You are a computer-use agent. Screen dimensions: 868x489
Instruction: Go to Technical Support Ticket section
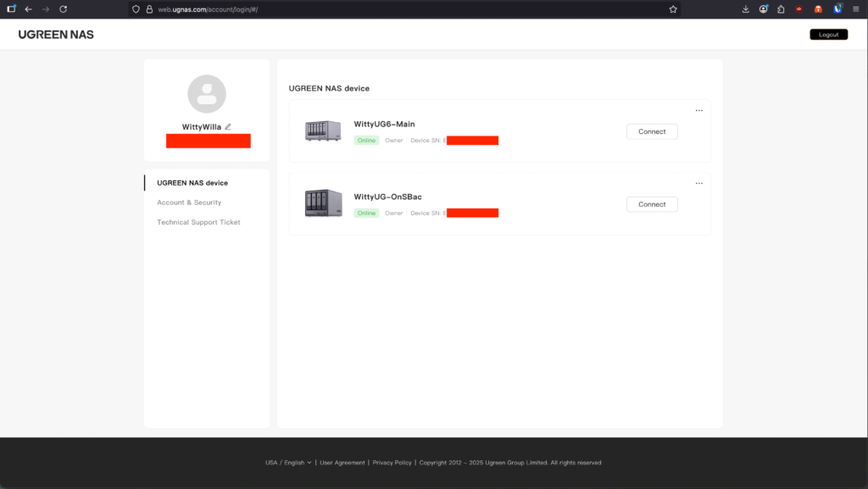(x=198, y=222)
